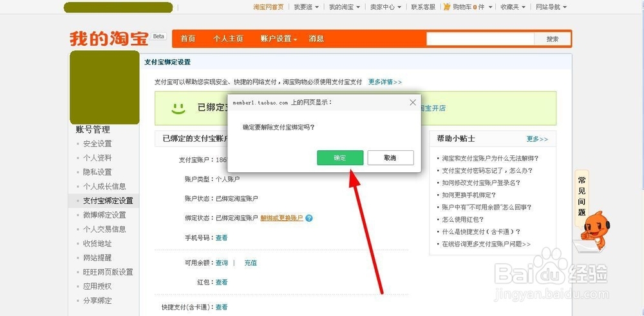Cancel the dialog with 取消 button
Viewport: 644px width, 316px height.
390,157
